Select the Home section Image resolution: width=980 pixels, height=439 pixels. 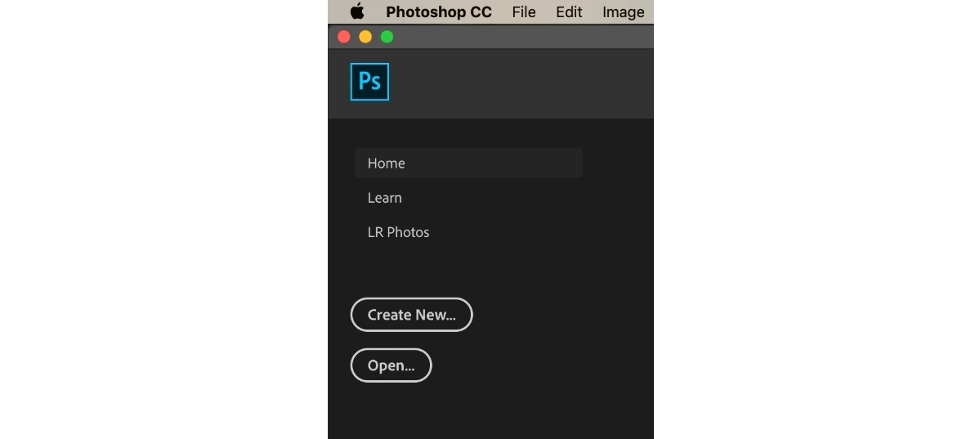(x=469, y=163)
